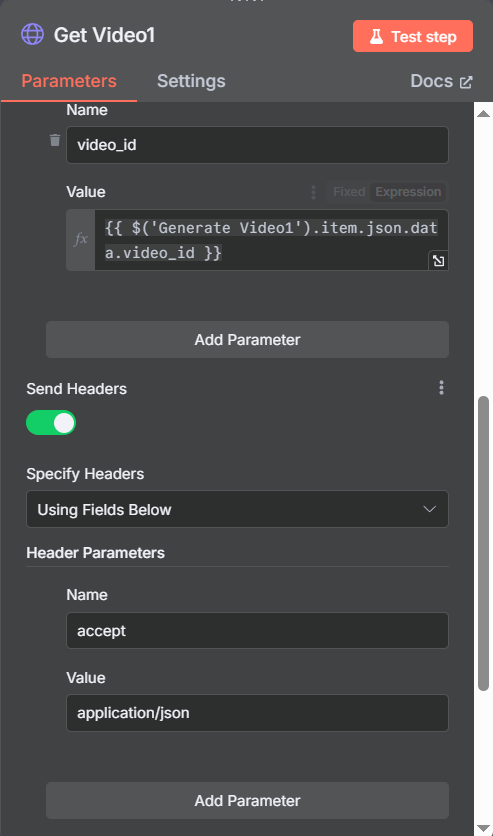Click the scrollbar up arrow
Image resolution: width=493 pixels, height=836 pixels.
pos(483,114)
